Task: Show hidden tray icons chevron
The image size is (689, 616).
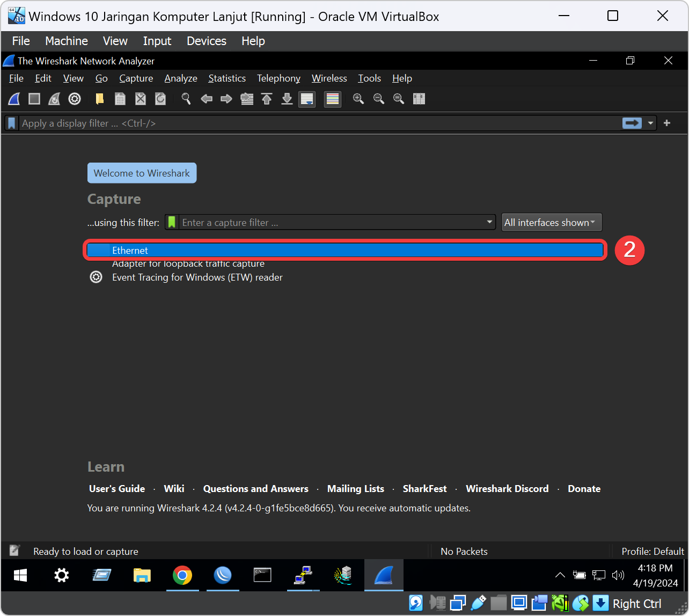Action: (560, 575)
